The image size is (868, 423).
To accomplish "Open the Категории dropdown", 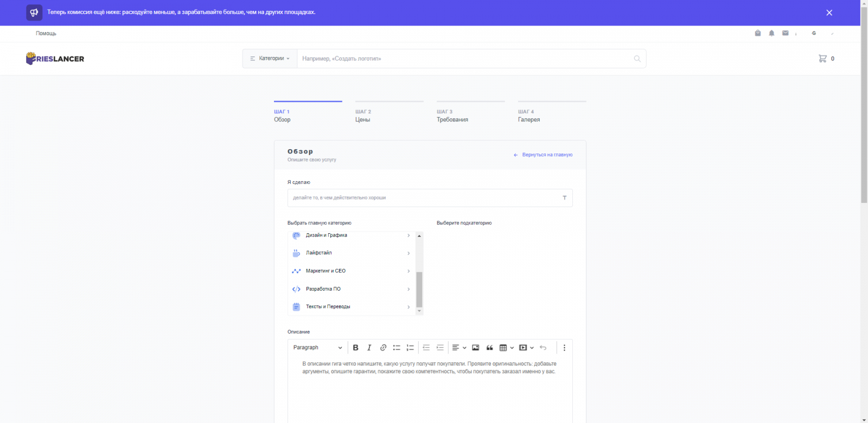I will 270,59.
